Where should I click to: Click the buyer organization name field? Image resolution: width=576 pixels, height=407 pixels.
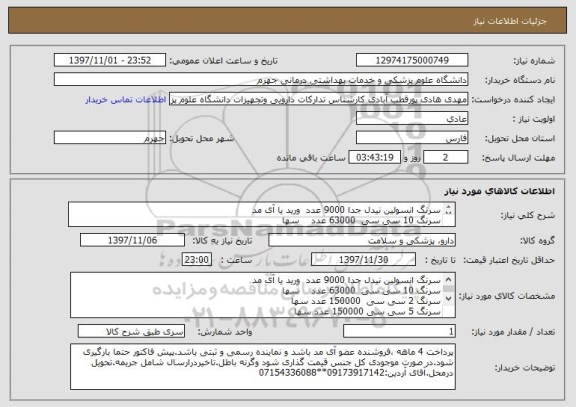point(261,80)
